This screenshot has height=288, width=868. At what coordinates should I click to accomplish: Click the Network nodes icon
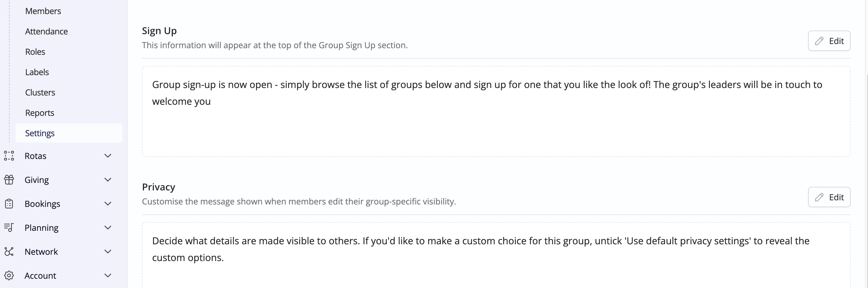9,251
